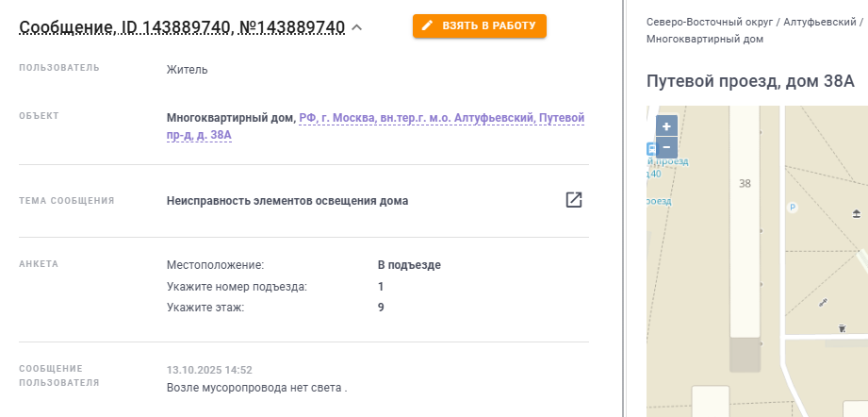Click the "Путевой проезд, дом 38А" heading
Viewport: 868px width, 417px height.
click(750, 81)
